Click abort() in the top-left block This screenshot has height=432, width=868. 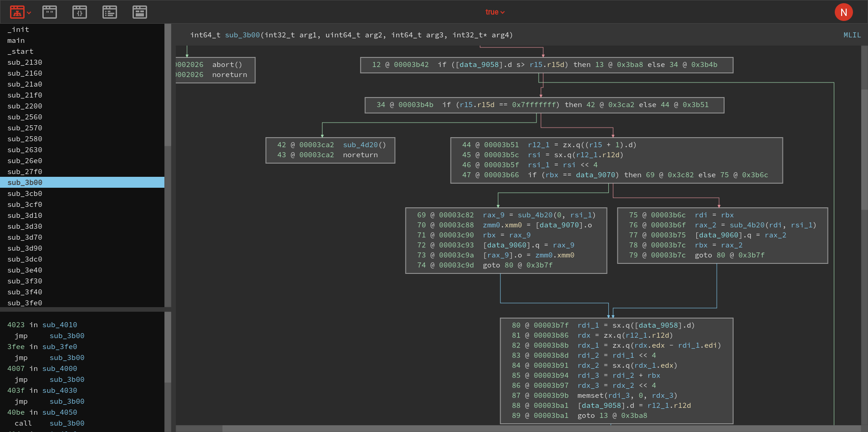227,65
